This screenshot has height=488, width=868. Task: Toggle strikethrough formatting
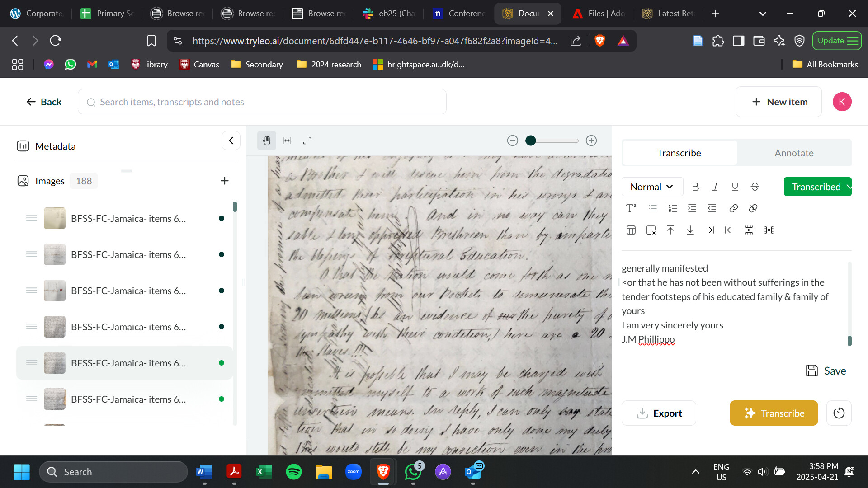coord(755,187)
